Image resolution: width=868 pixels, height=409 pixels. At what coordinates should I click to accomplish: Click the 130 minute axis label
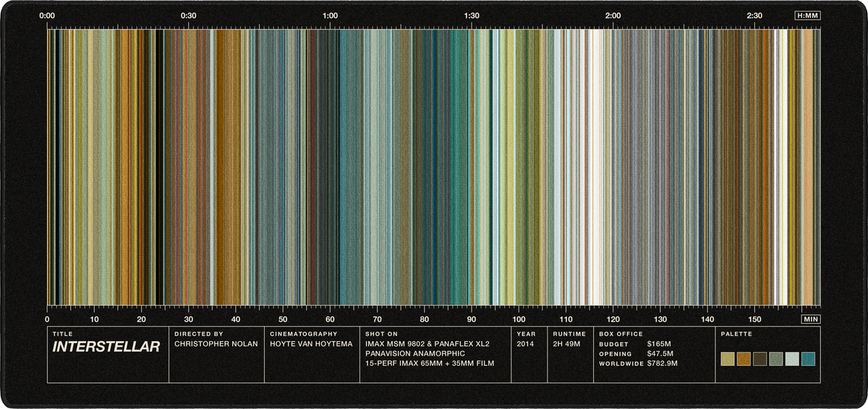click(660, 319)
